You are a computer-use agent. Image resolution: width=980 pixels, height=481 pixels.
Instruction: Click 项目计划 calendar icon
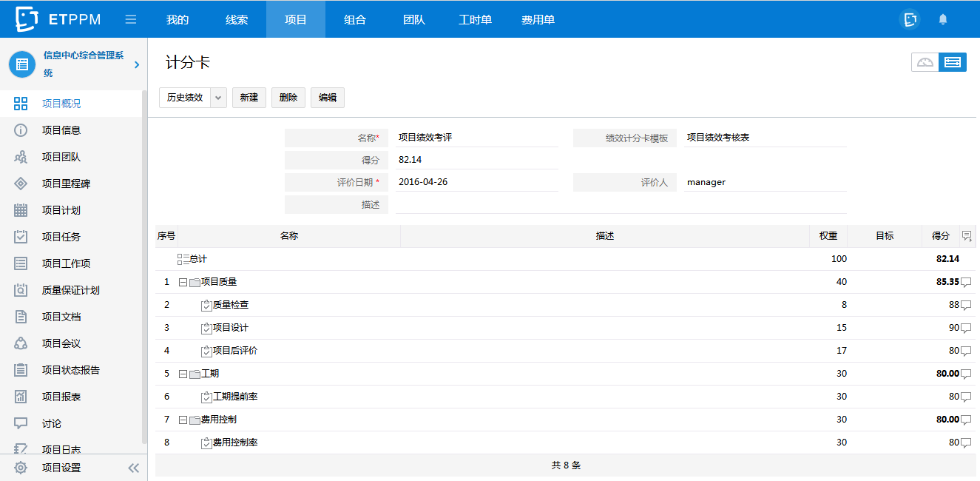[x=21, y=210]
